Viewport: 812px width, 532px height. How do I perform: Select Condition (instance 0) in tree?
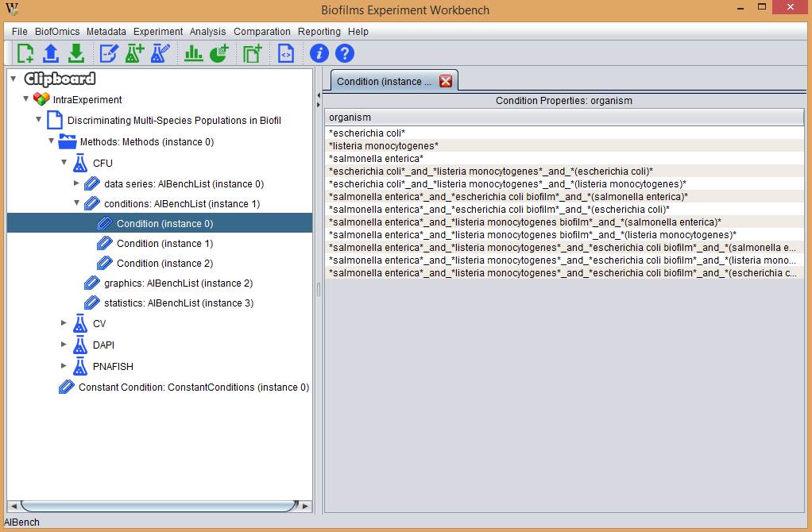click(x=164, y=224)
